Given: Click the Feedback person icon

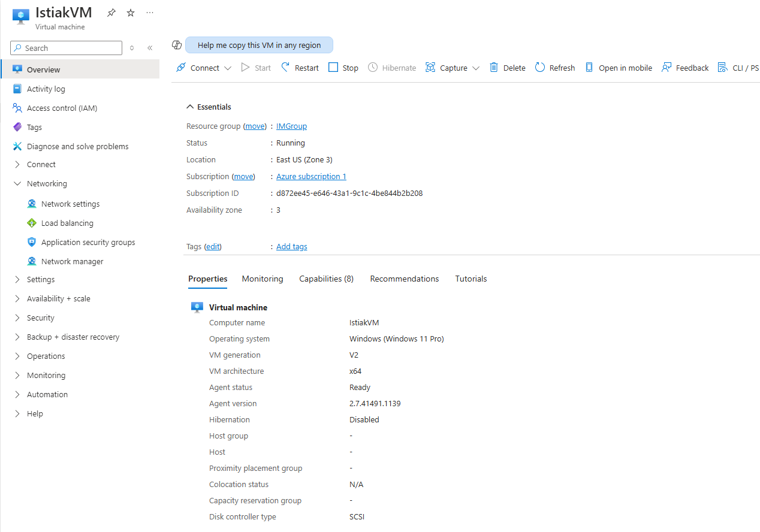Looking at the screenshot, I should tap(666, 68).
